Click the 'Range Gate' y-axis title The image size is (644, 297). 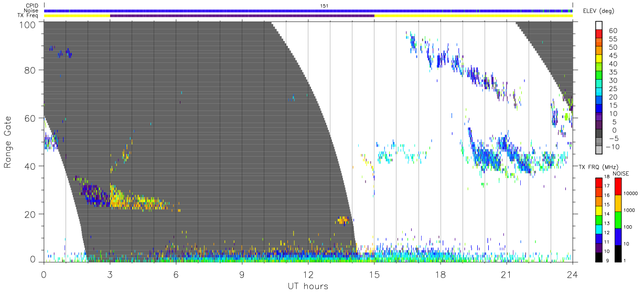tap(8, 142)
